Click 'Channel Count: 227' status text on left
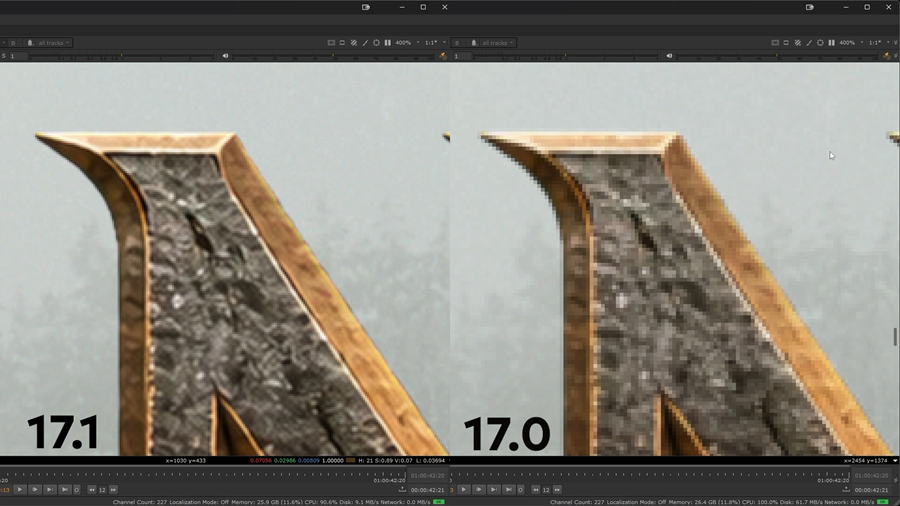 point(140,502)
